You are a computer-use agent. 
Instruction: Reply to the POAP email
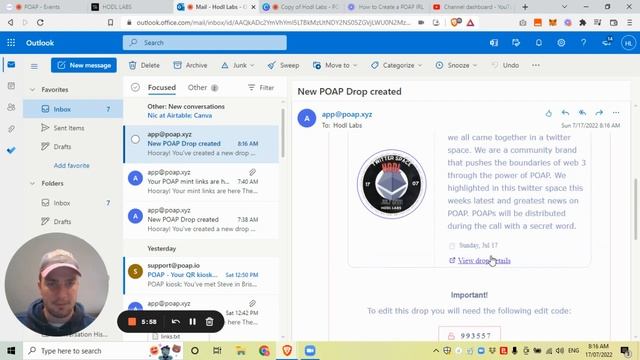tap(565, 113)
